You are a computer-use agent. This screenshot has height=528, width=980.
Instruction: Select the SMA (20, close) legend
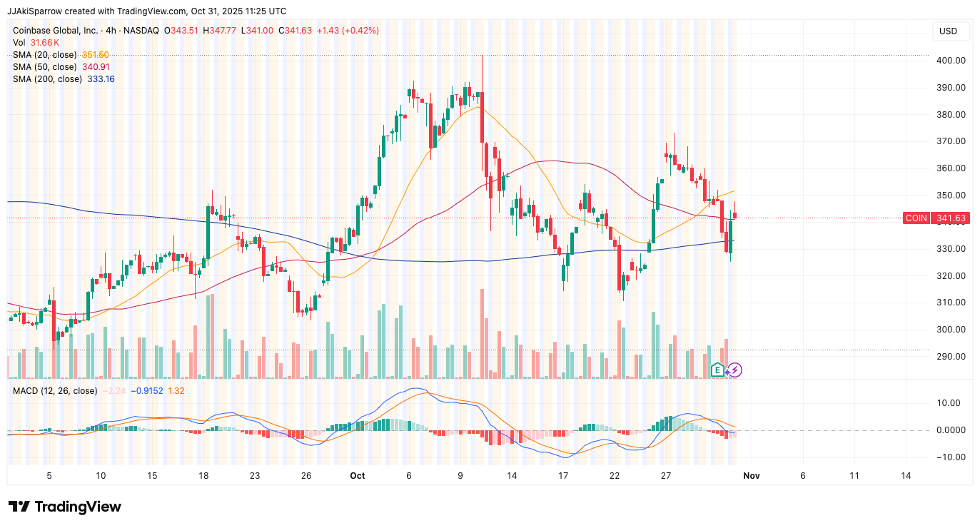[x=46, y=55]
